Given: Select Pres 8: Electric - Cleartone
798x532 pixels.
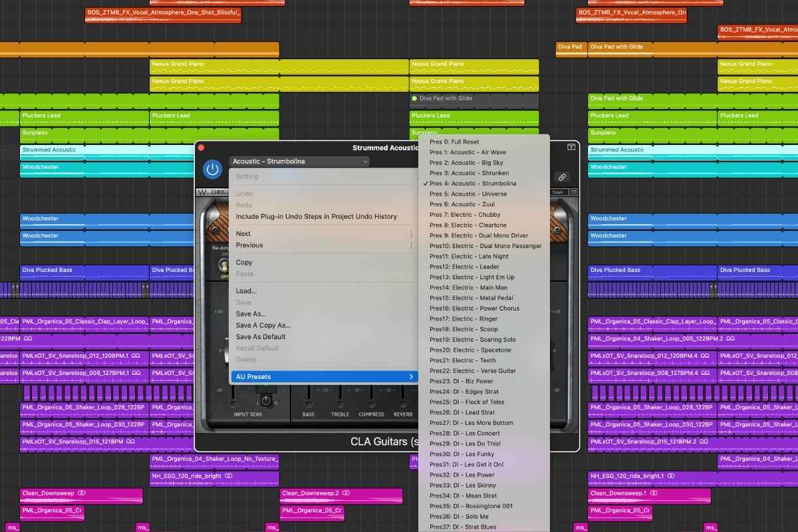Looking at the screenshot, I should [x=483, y=225].
